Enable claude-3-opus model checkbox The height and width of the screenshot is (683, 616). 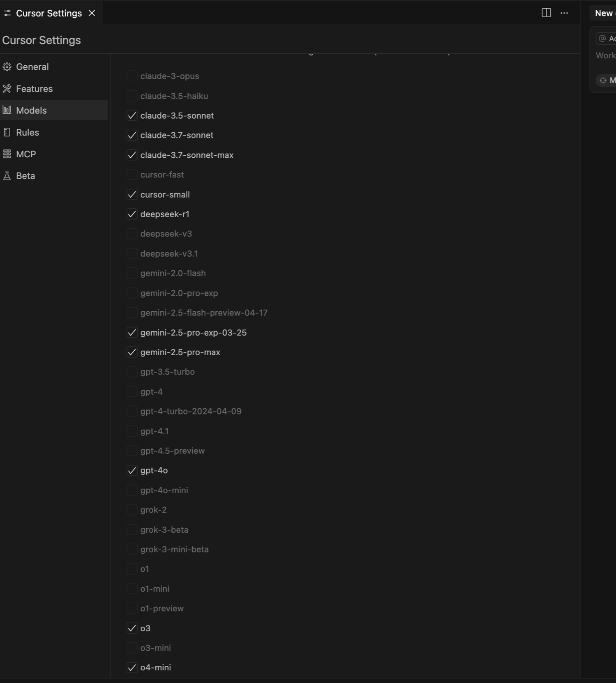click(x=132, y=76)
